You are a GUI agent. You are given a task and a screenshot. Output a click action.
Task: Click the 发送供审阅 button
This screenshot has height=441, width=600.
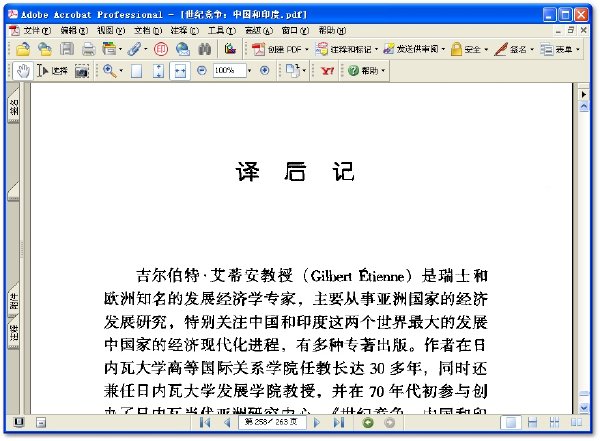[x=411, y=49]
